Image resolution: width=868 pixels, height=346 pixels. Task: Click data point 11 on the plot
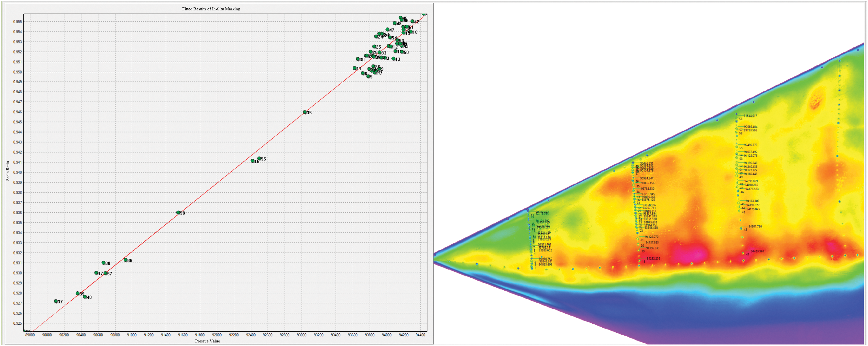click(354, 68)
